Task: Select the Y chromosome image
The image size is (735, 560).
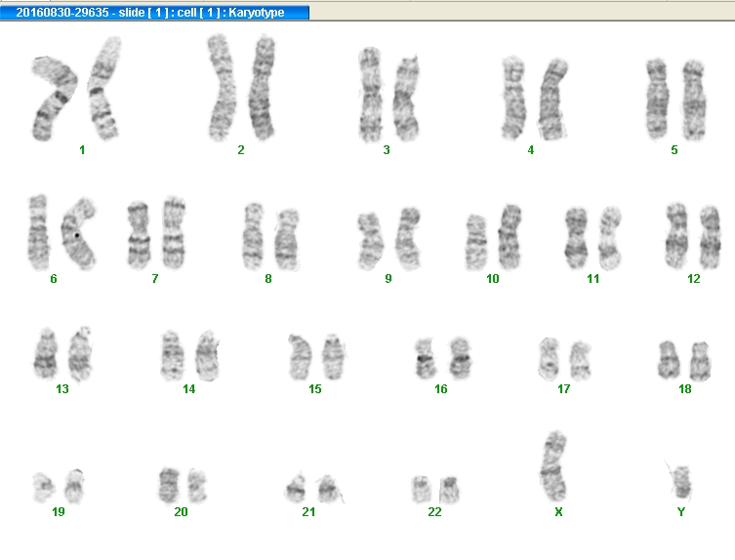Action: [679, 481]
